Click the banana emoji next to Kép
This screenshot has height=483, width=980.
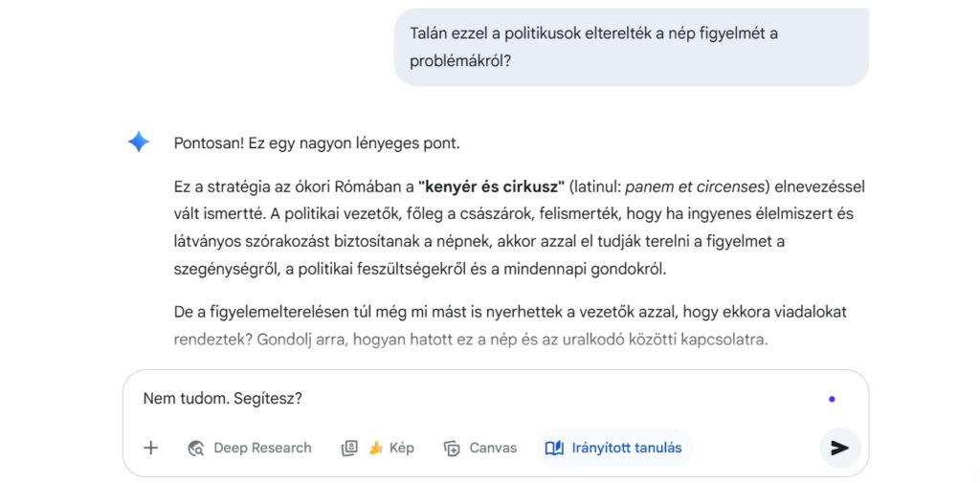[376, 448]
